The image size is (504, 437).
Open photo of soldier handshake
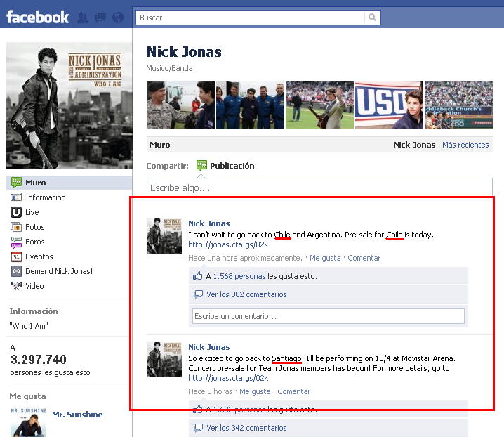coord(180,105)
